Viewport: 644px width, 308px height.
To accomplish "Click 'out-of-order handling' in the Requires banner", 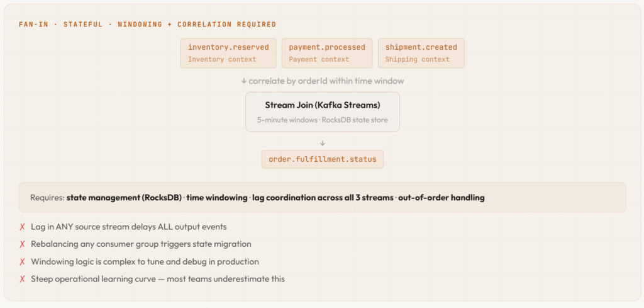I will pos(441,198).
